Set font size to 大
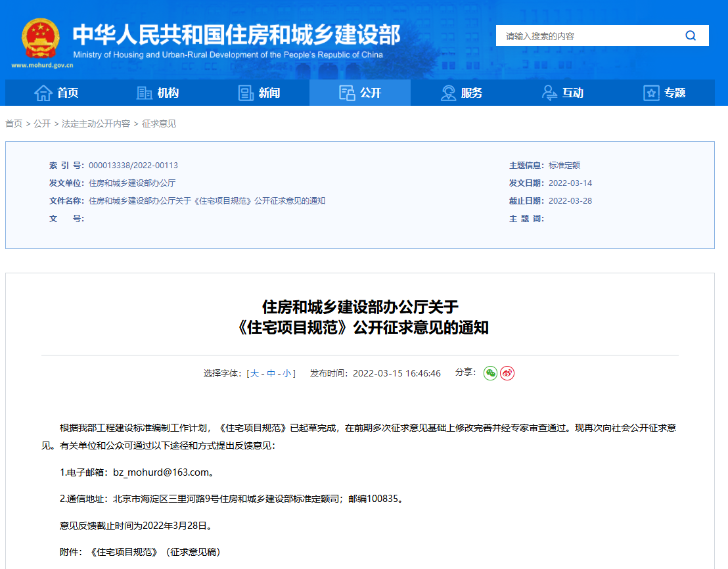Viewport: 728px width, 569px height. coord(254,374)
